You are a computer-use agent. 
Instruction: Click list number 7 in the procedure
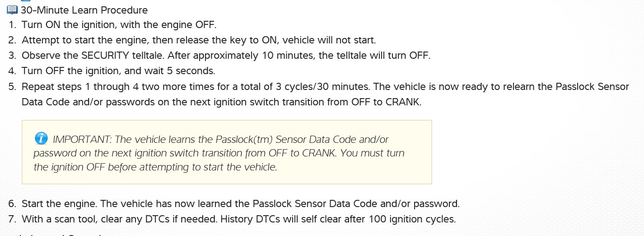(x=12, y=219)
